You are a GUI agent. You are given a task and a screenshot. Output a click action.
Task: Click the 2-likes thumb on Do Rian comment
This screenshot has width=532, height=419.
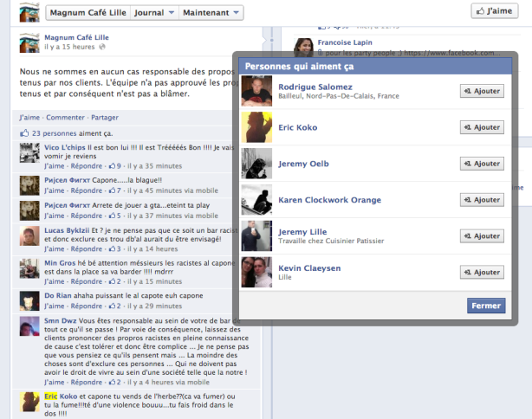[112, 306]
